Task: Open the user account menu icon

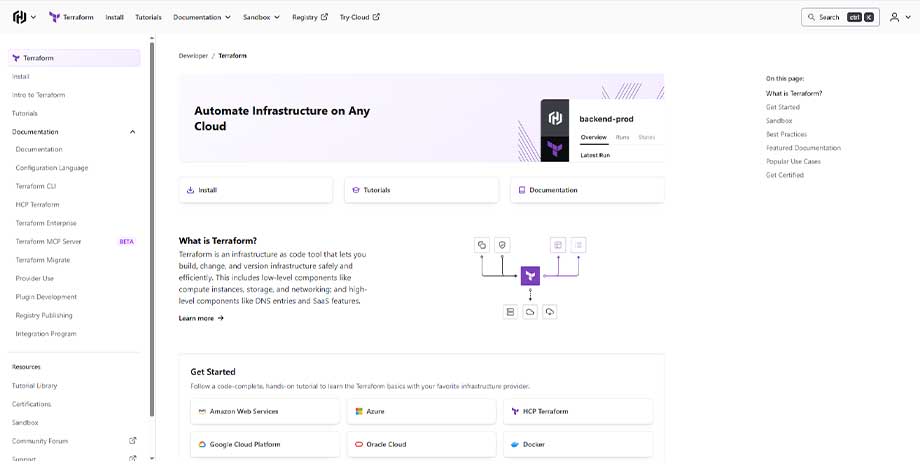Action: pyautogui.click(x=894, y=18)
